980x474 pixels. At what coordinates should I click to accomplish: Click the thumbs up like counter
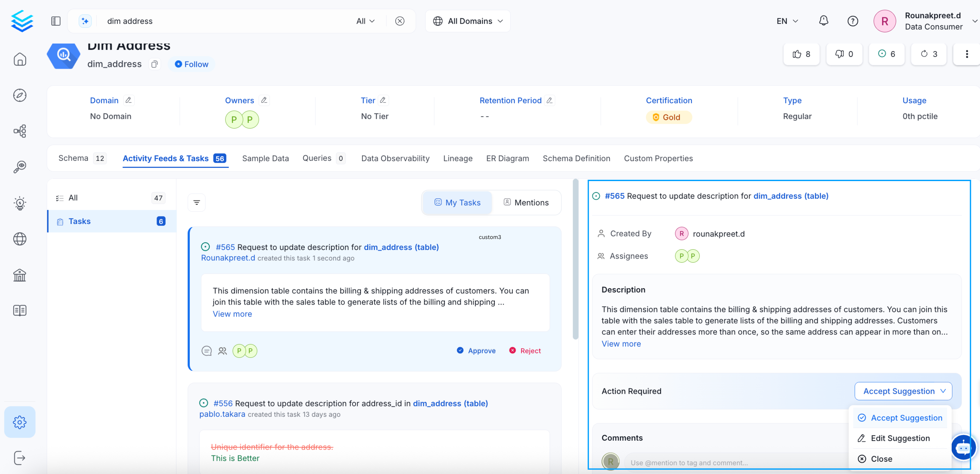(801, 54)
